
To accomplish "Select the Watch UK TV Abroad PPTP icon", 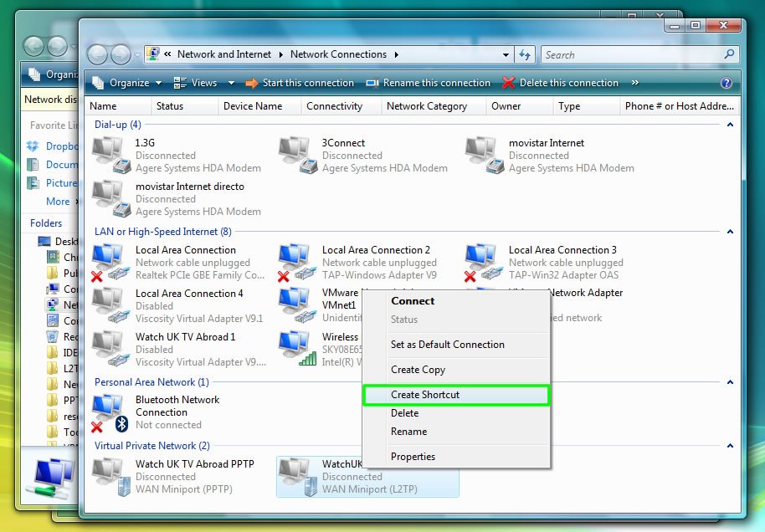I will click(x=111, y=477).
